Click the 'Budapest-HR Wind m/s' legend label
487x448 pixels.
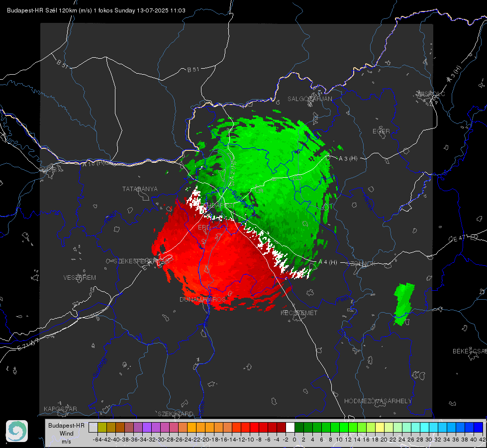(x=67, y=434)
